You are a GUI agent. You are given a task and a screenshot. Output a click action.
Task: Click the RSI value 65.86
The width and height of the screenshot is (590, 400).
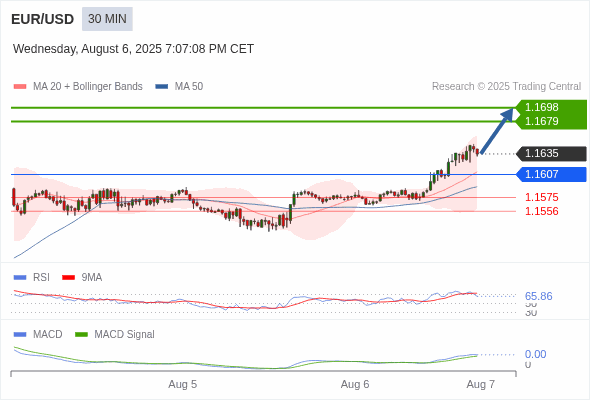point(538,296)
